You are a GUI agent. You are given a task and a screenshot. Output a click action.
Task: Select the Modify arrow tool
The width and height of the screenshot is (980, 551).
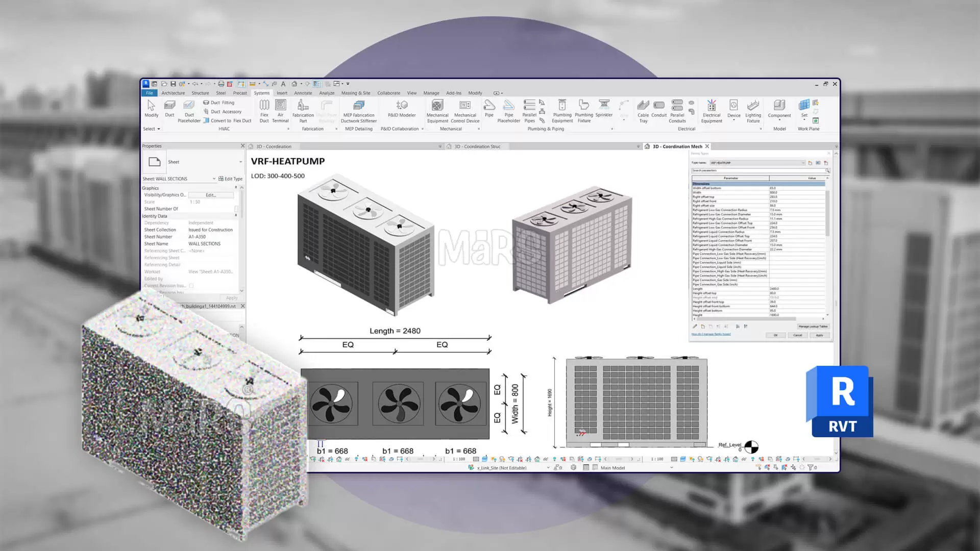point(151,109)
